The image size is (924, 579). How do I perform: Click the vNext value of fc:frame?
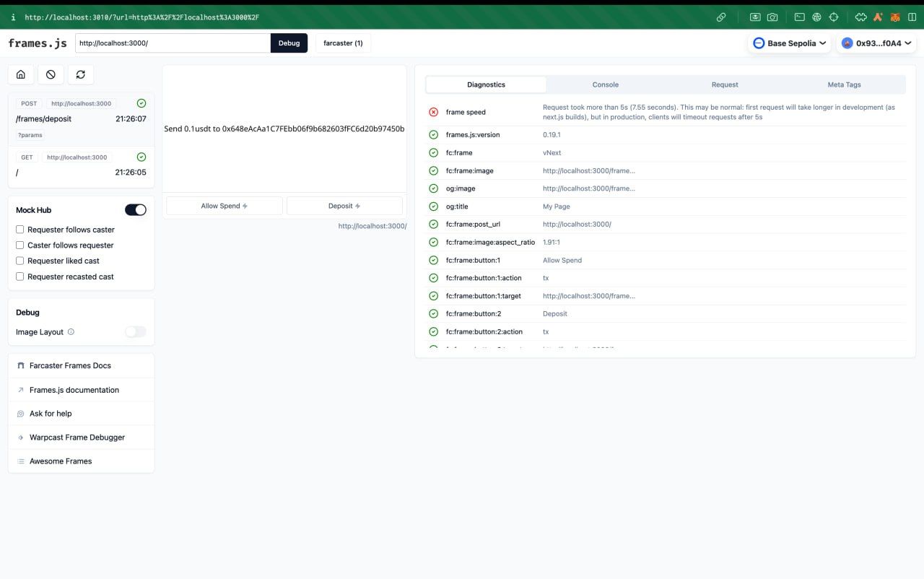coord(552,153)
